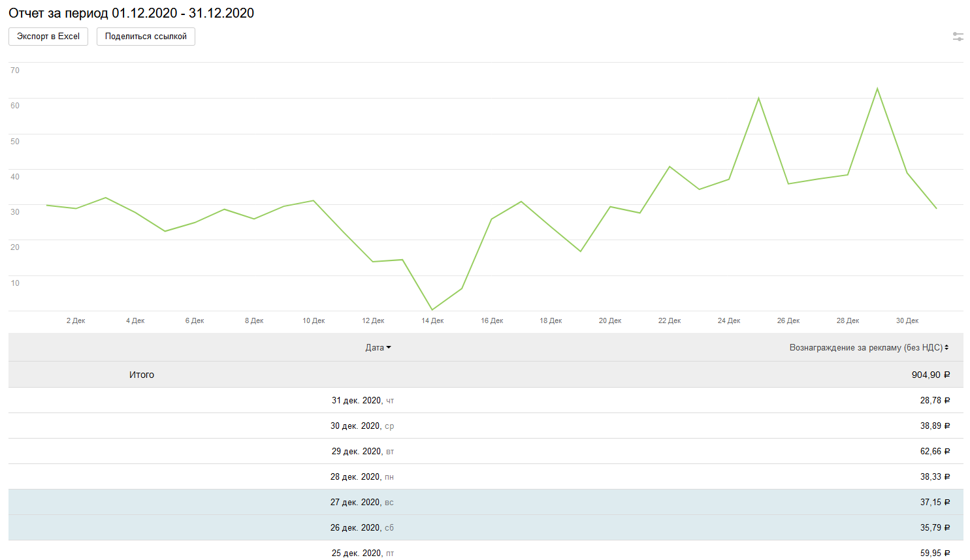
Task: Click the 904,90 ₽ total amount
Action: (930, 375)
